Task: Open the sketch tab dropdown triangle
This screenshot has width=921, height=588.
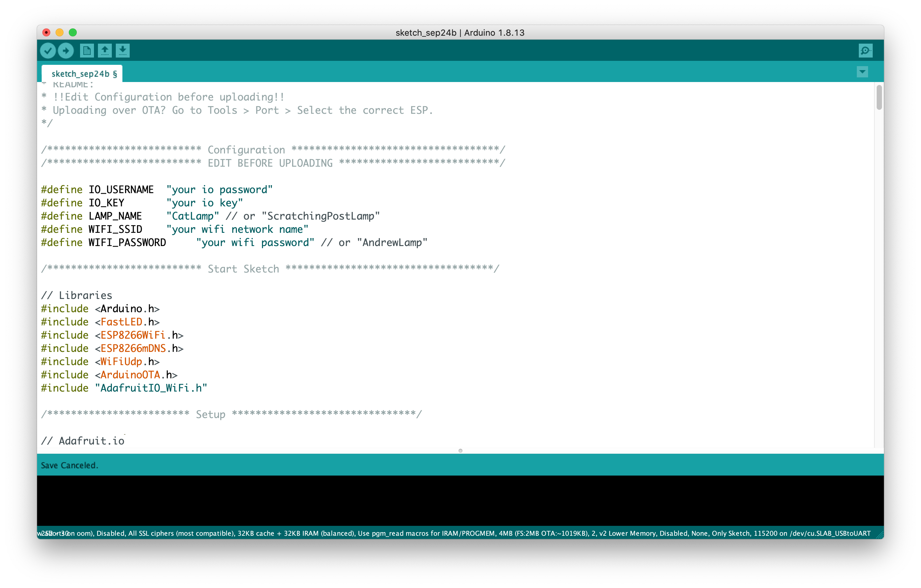Action: (x=862, y=71)
